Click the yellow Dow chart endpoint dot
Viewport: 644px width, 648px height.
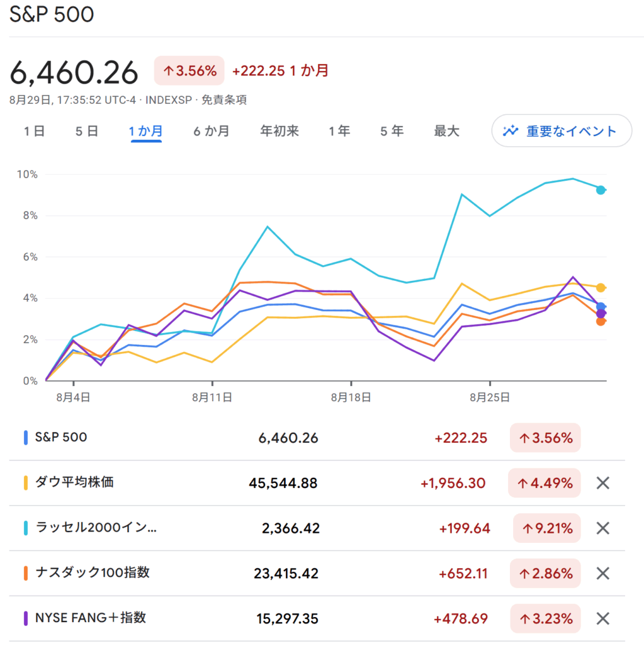pos(600,288)
